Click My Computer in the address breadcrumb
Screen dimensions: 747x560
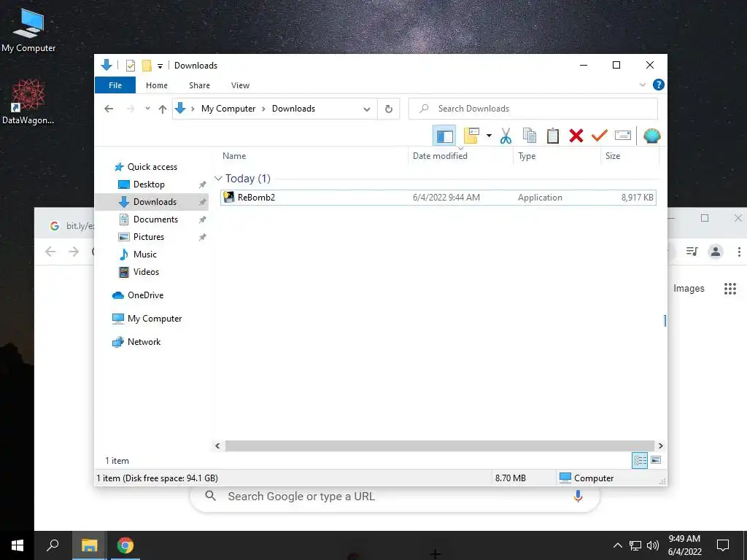pos(228,109)
